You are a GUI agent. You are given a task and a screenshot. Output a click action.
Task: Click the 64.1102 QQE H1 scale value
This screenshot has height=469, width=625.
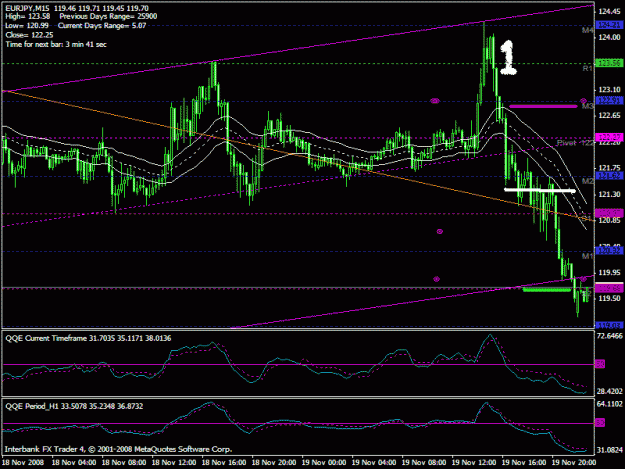(x=609, y=404)
